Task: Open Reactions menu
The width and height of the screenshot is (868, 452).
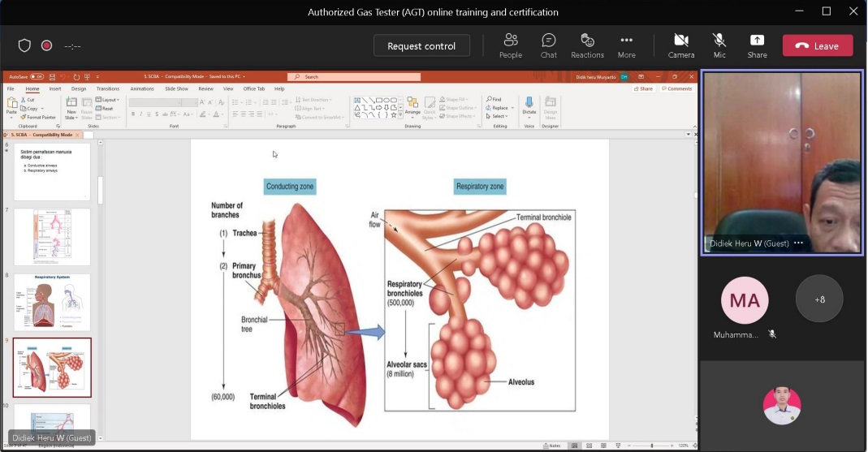Action: coord(587,46)
